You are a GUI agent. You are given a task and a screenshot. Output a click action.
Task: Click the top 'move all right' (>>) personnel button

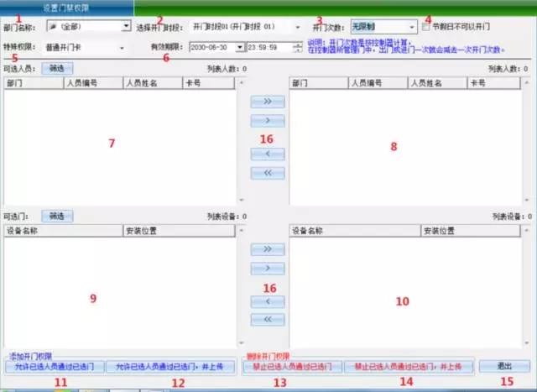point(268,102)
